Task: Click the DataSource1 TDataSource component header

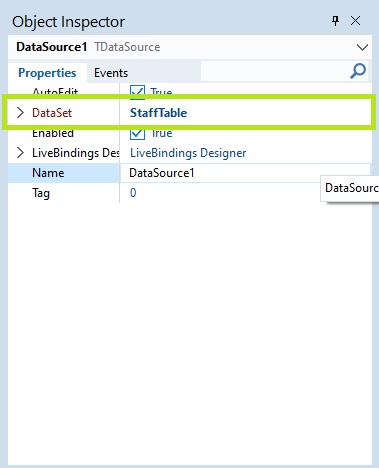Action: point(88,47)
